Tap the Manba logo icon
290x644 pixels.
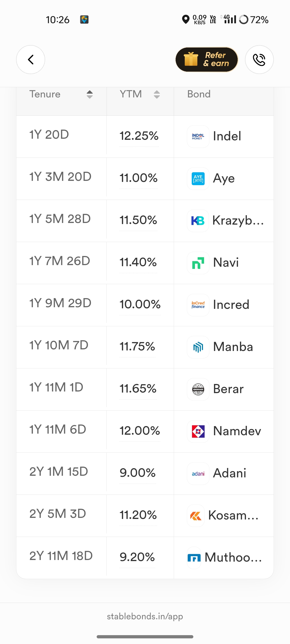(x=198, y=347)
